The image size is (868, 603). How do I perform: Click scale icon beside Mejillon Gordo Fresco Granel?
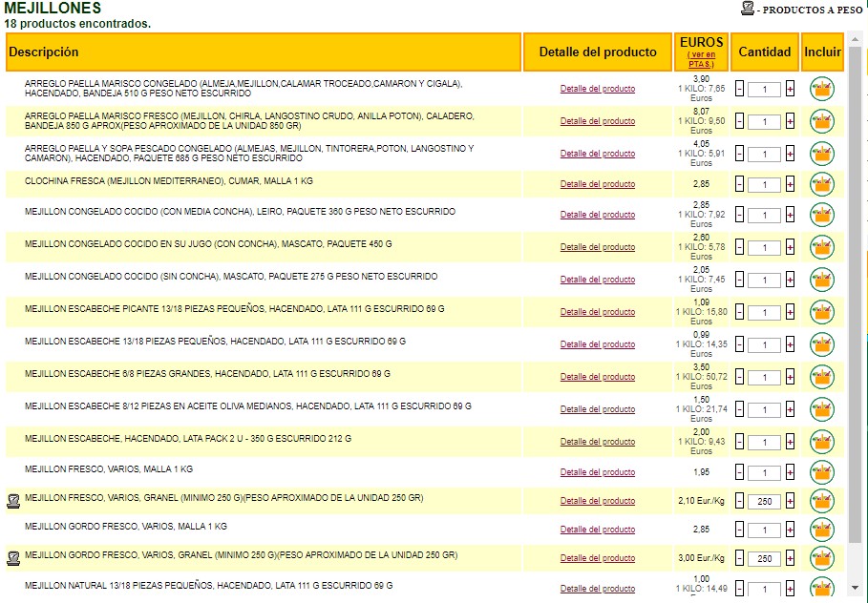[x=13, y=556]
